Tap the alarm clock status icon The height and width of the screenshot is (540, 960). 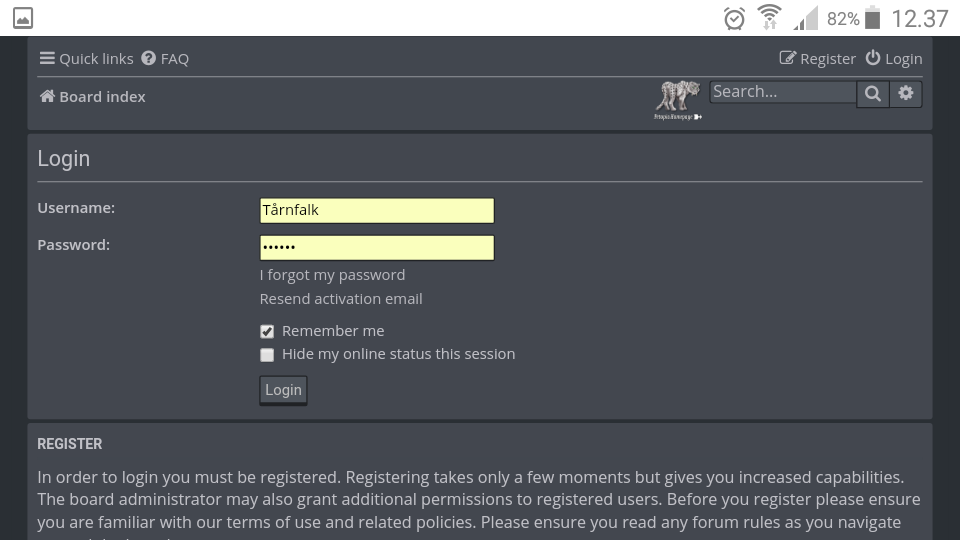(734, 18)
